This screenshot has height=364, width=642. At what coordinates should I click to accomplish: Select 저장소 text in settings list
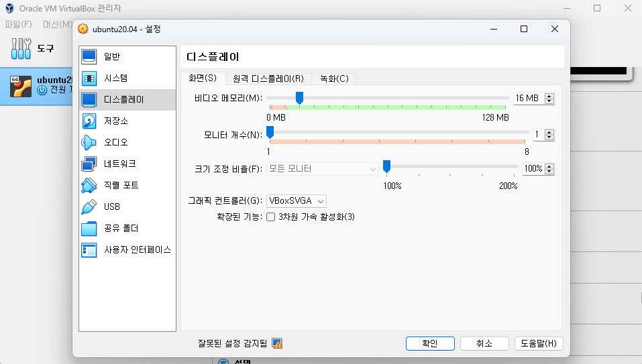[x=116, y=121]
